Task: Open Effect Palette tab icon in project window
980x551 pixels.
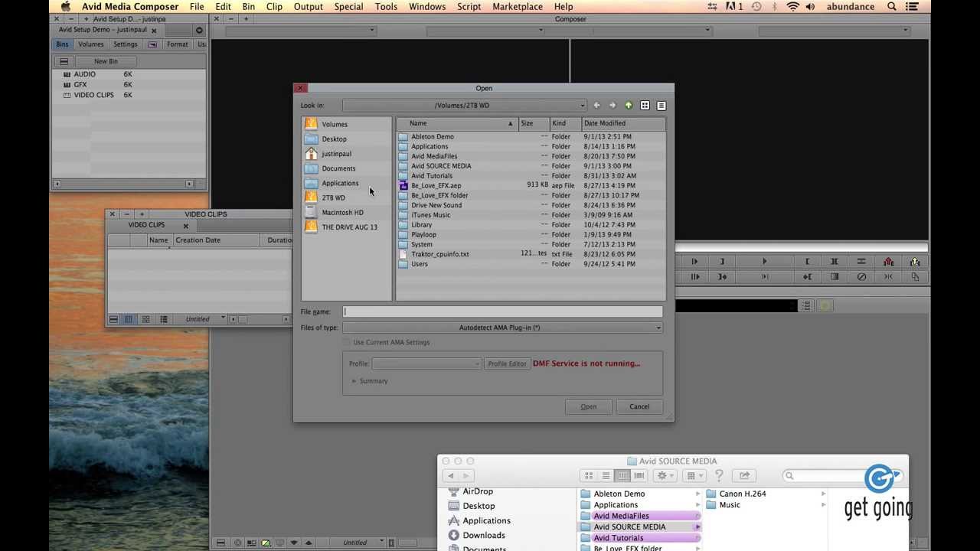Action: pos(152,44)
